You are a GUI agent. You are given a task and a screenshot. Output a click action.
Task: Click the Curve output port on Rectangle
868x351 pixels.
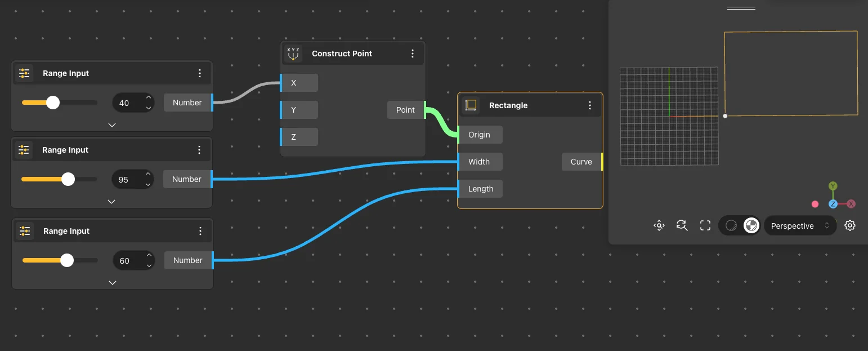tap(582, 162)
